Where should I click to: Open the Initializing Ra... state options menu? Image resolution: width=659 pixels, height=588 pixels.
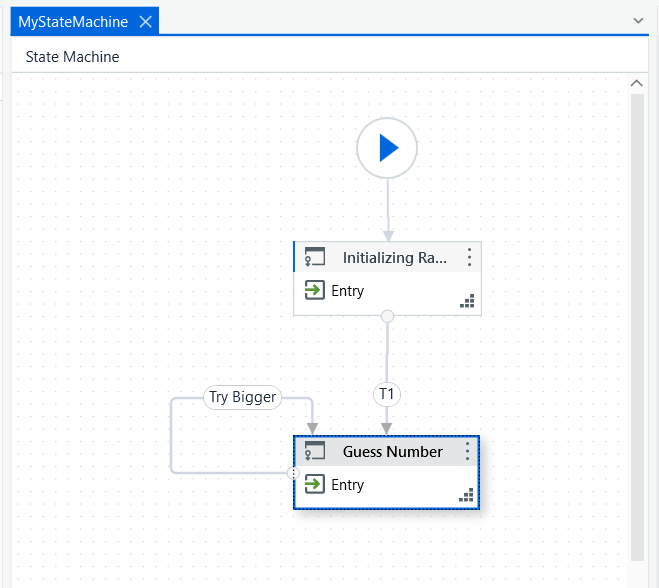[x=469, y=257]
